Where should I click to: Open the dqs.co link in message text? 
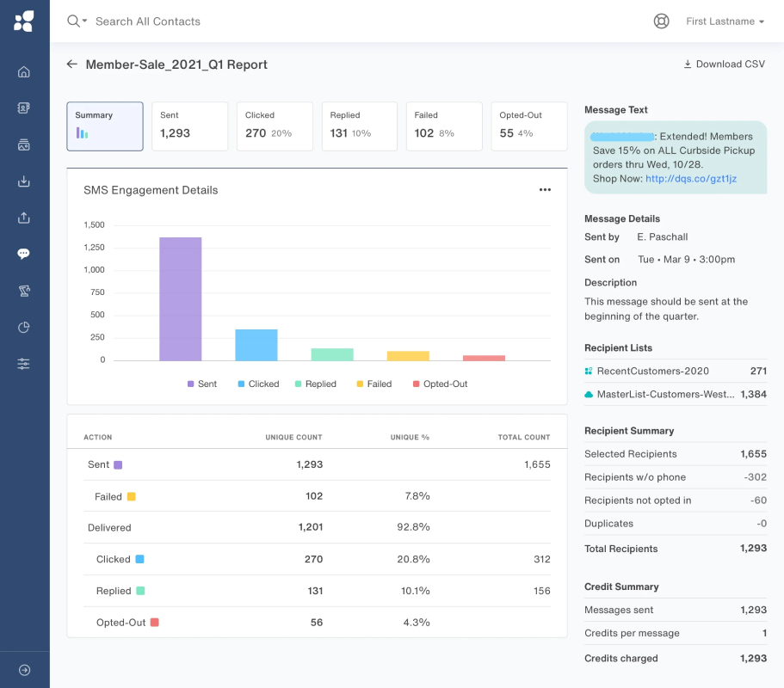click(690, 178)
